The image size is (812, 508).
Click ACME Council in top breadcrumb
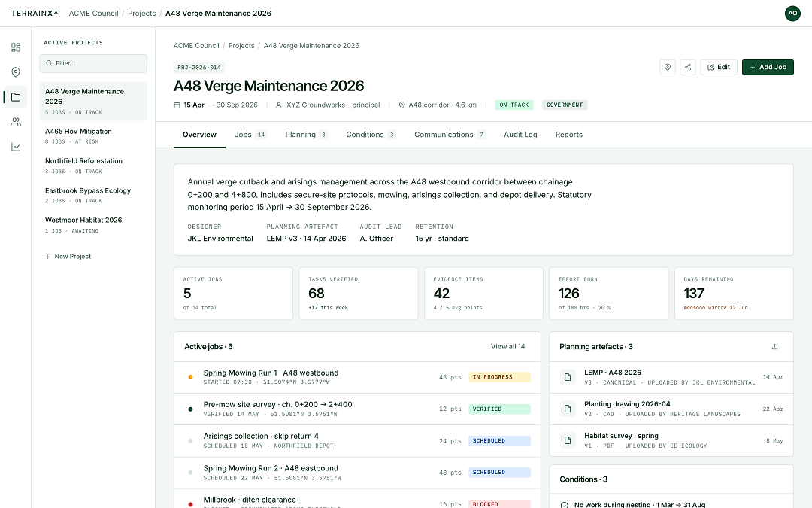pos(94,14)
